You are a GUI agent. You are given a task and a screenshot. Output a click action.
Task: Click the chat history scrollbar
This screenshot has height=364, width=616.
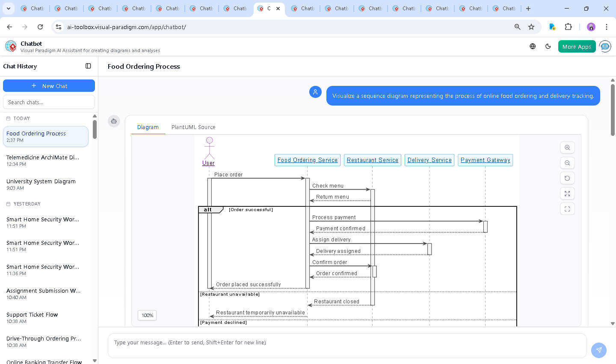coord(95,129)
